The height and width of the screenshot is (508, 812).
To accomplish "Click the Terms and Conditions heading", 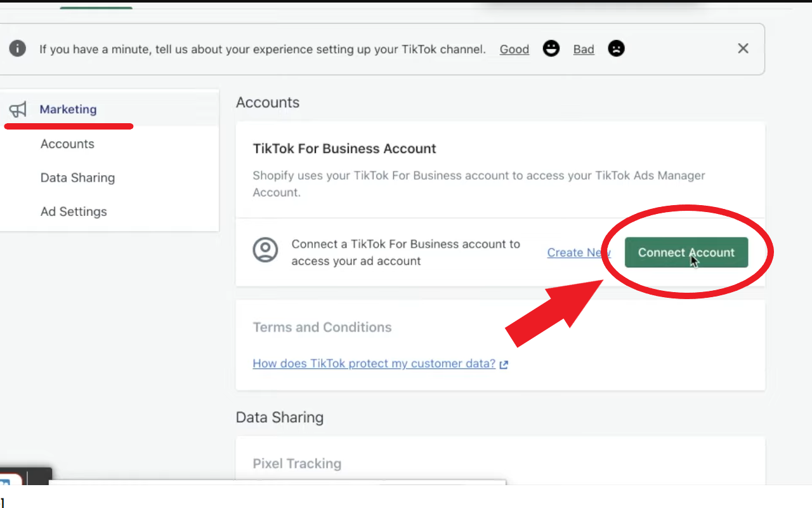I will (322, 328).
